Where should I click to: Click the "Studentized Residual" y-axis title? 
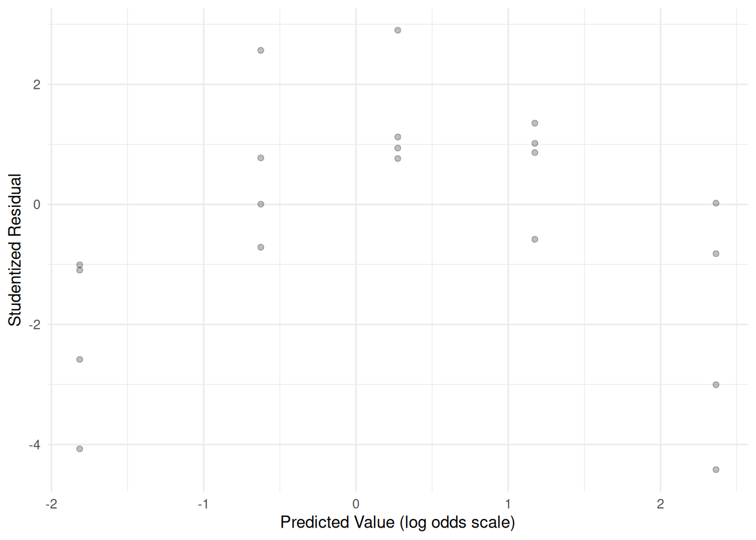tap(15, 250)
